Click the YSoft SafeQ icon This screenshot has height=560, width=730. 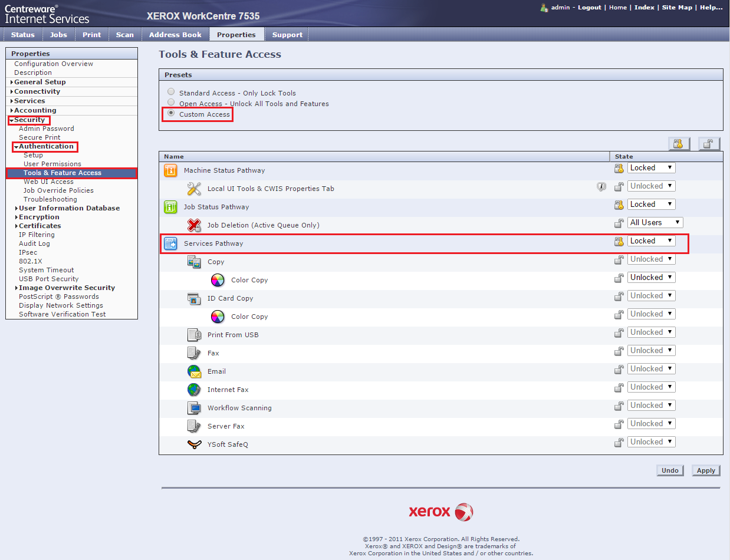(194, 444)
